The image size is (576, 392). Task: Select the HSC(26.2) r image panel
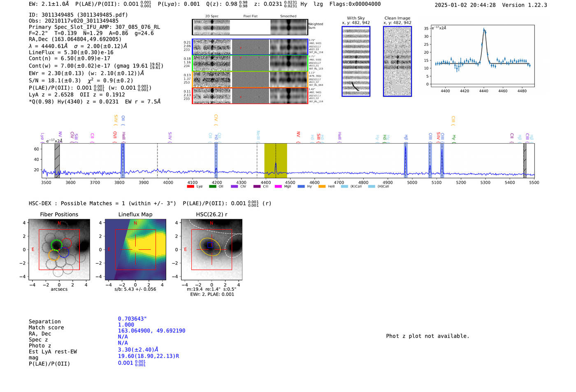(211, 250)
